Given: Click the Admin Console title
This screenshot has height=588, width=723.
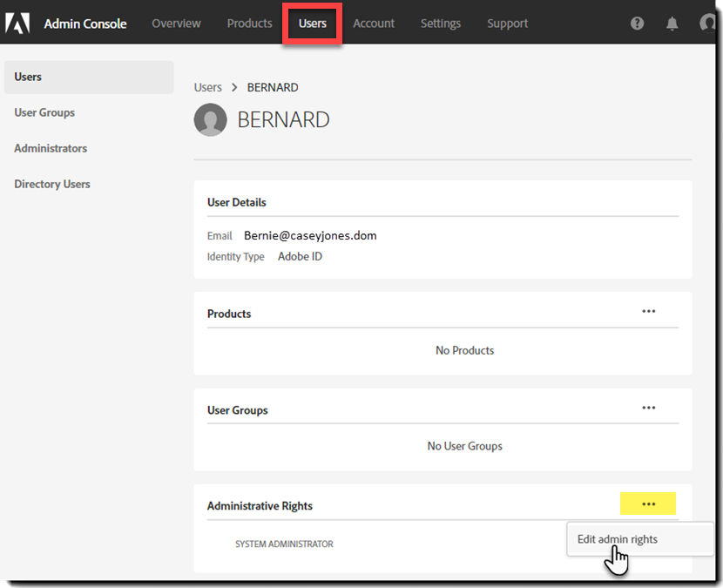Looking at the screenshot, I should point(85,24).
